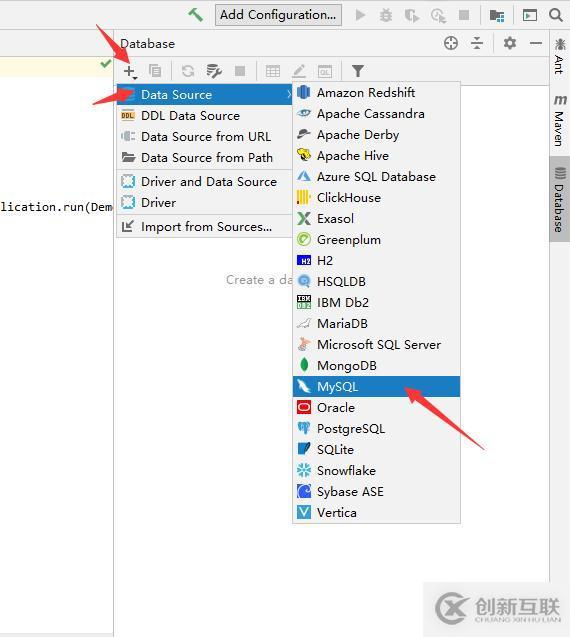Select Oracle data source
Screen dimensions: 570x637
coord(376,408)
